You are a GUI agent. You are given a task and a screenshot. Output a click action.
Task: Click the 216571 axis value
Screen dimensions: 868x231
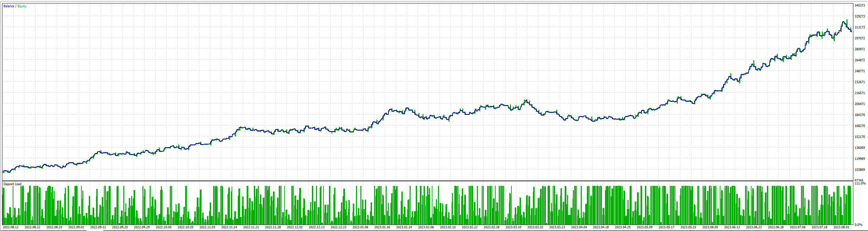pos(860,93)
